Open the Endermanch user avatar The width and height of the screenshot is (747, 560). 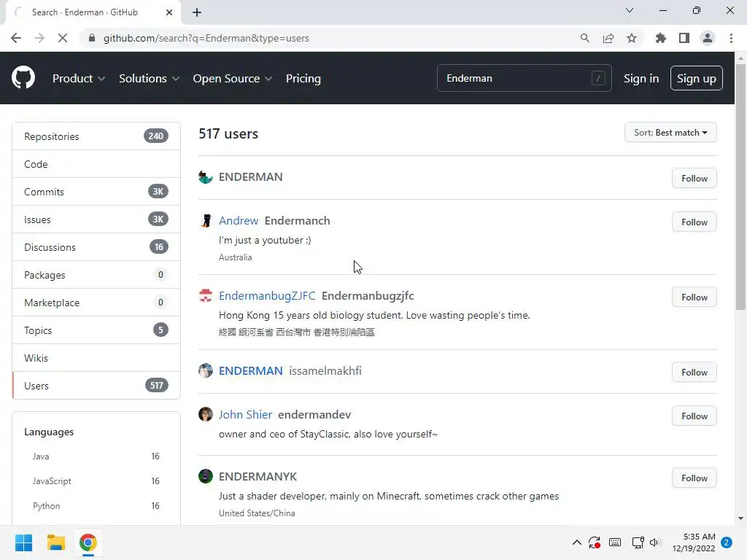(205, 220)
